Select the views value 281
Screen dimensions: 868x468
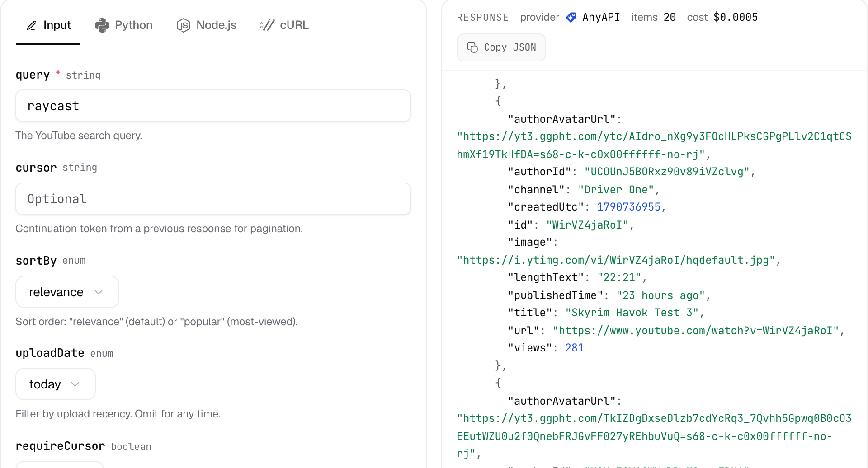pyautogui.click(x=575, y=348)
